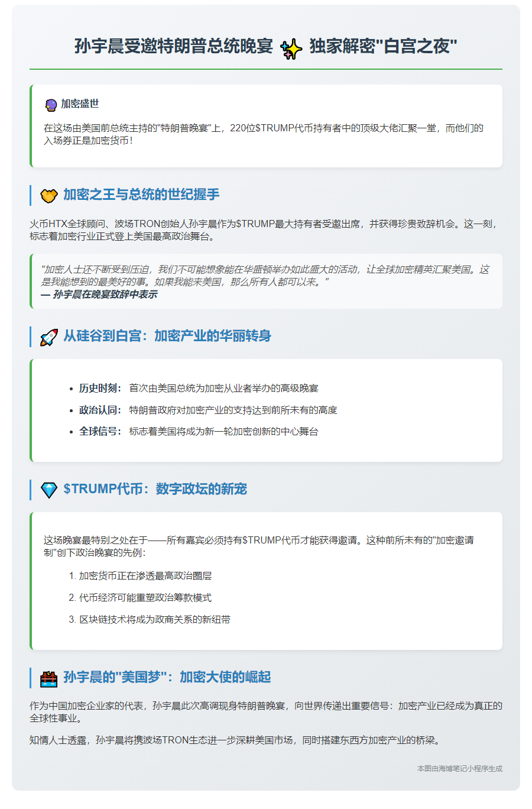Click the paragraph starting 作为中国加密企业家的代表

(266, 712)
